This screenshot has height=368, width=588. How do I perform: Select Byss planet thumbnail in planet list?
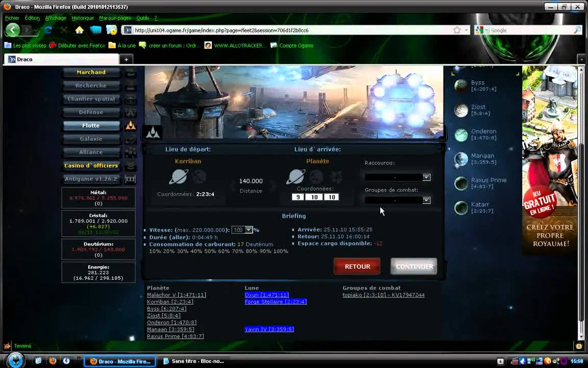460,86
